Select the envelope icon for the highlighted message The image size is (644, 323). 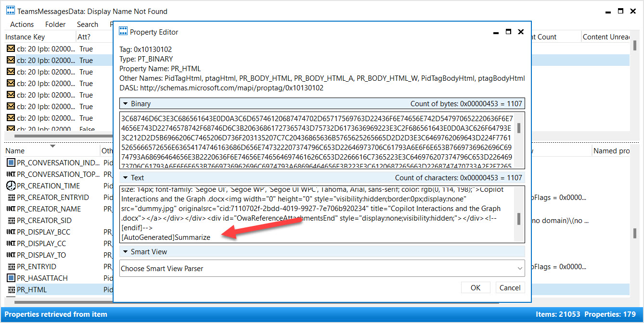point(11,60)
